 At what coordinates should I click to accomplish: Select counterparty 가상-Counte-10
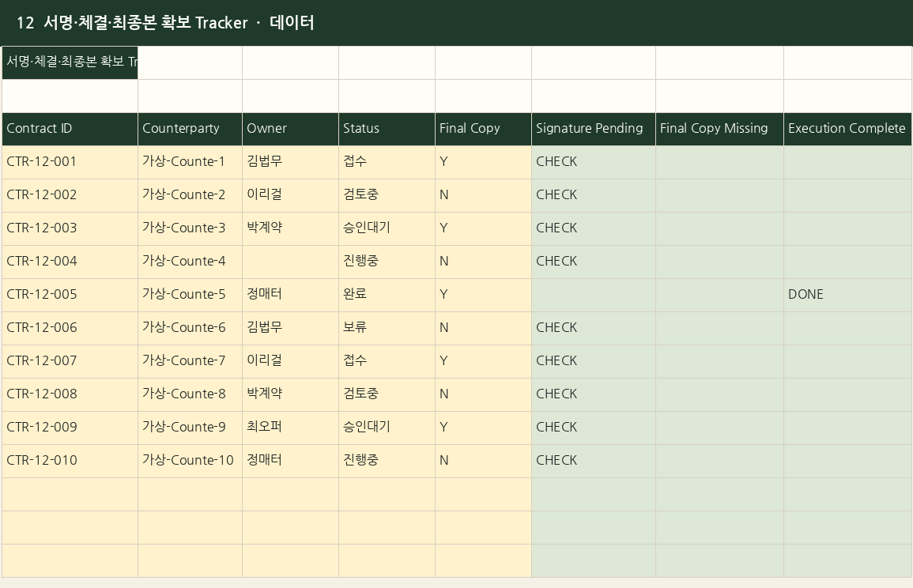pyautogui.click(x=190, y=461)
